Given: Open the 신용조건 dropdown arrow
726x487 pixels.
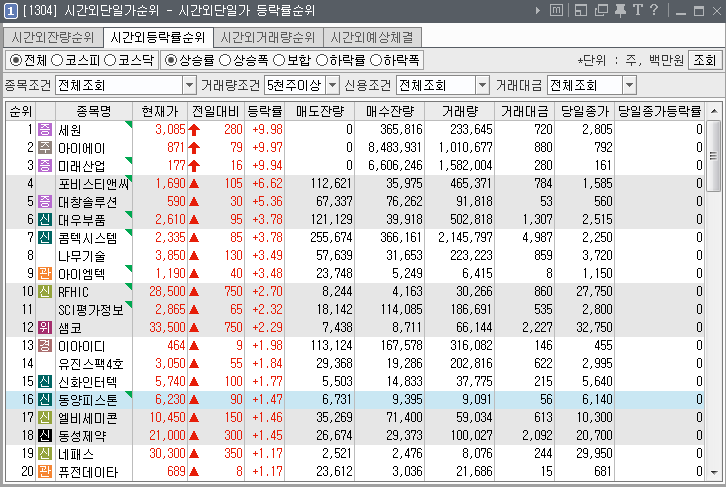Looking at the screenshot, I should pyautogui.click(x=482, y=85).
